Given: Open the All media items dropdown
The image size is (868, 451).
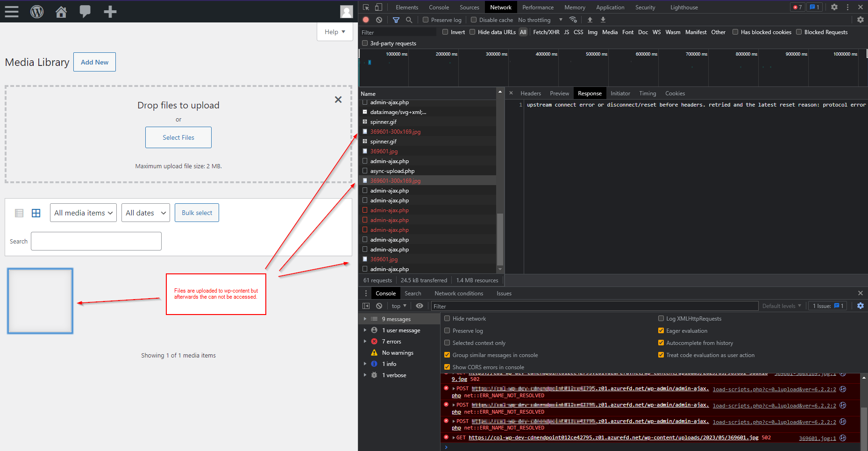Looking at the screenshot, I should (x=83, y=213).
